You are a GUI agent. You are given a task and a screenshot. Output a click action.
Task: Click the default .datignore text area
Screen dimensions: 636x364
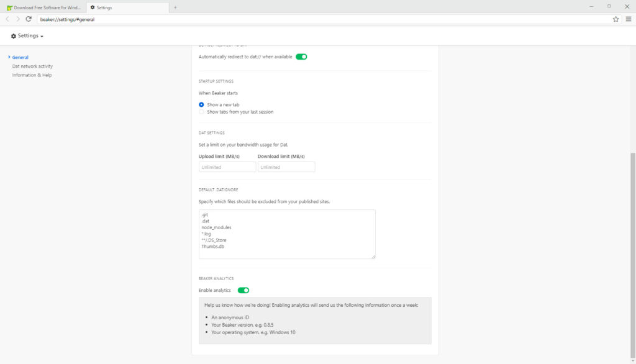(287, 234)
